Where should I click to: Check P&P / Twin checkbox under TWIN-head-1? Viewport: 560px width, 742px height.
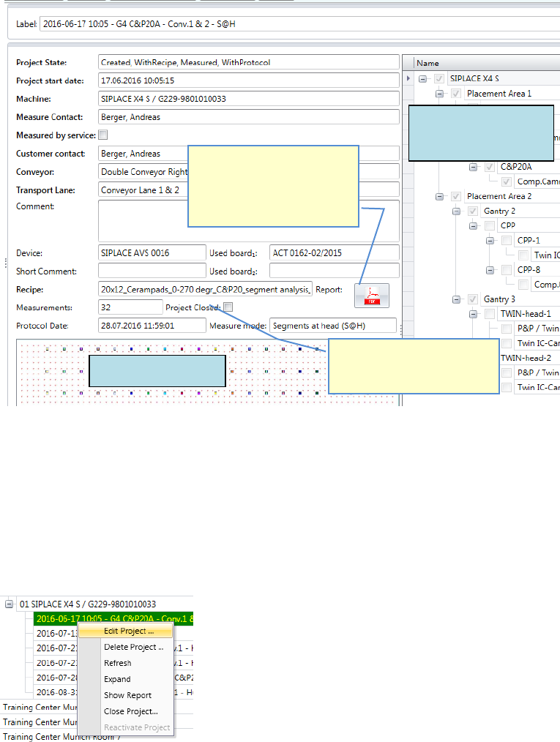click(x=507, y=329)
